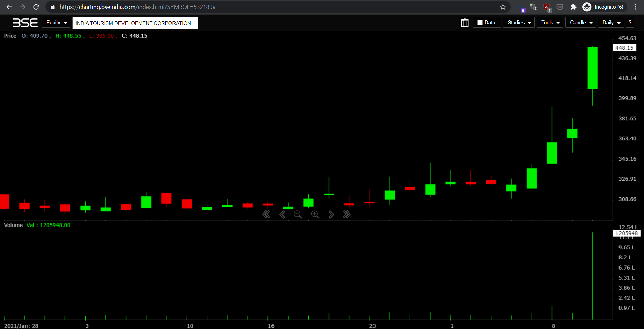Click the BSE logo

click(25, 23)
